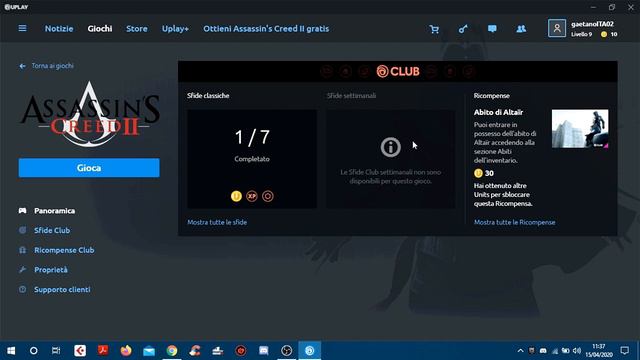
Task: Click the key activation icon
Action: (463, 29)
